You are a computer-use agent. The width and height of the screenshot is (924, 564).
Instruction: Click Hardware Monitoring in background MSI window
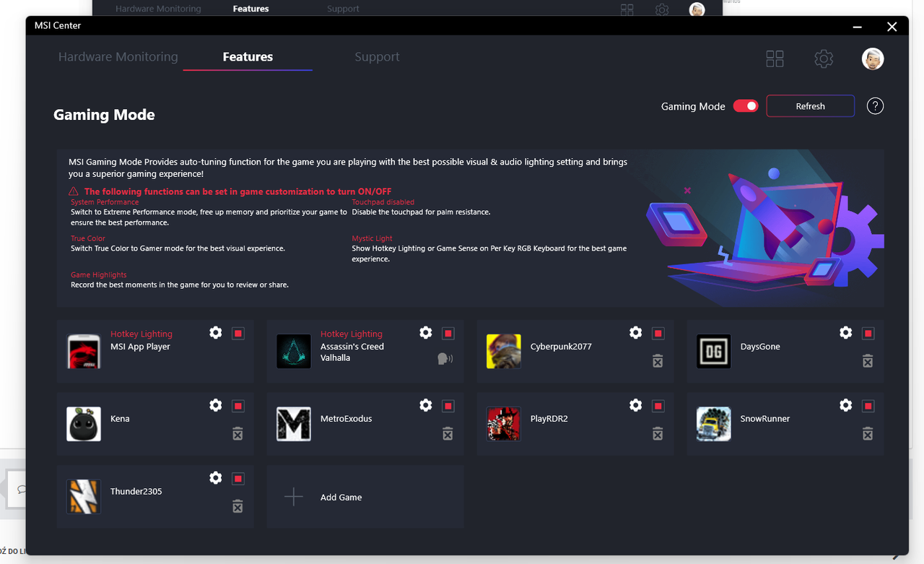(158, 9)
